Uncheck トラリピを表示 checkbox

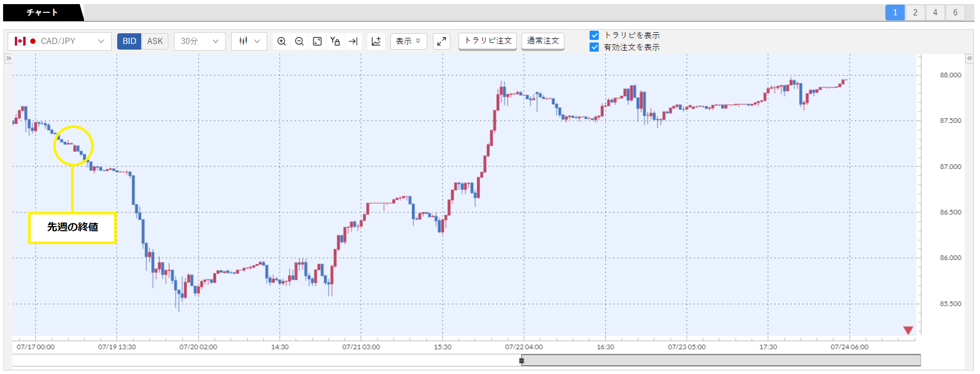coord(594,35)
